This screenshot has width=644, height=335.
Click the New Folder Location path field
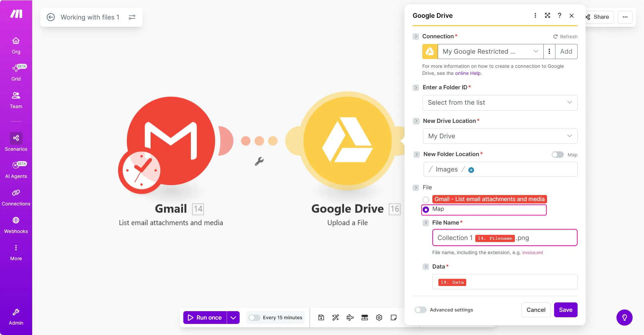click(x=500, y=170)
